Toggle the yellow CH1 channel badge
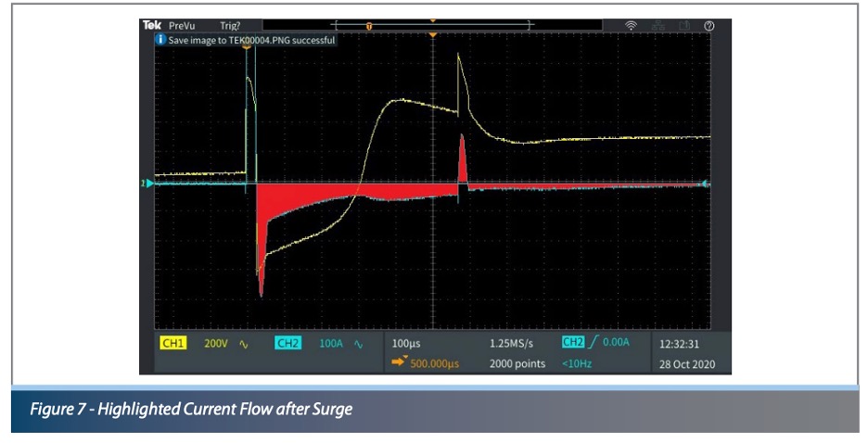Image resolution: width=868 pixels, height=443 pixels. tap(174, 344)
